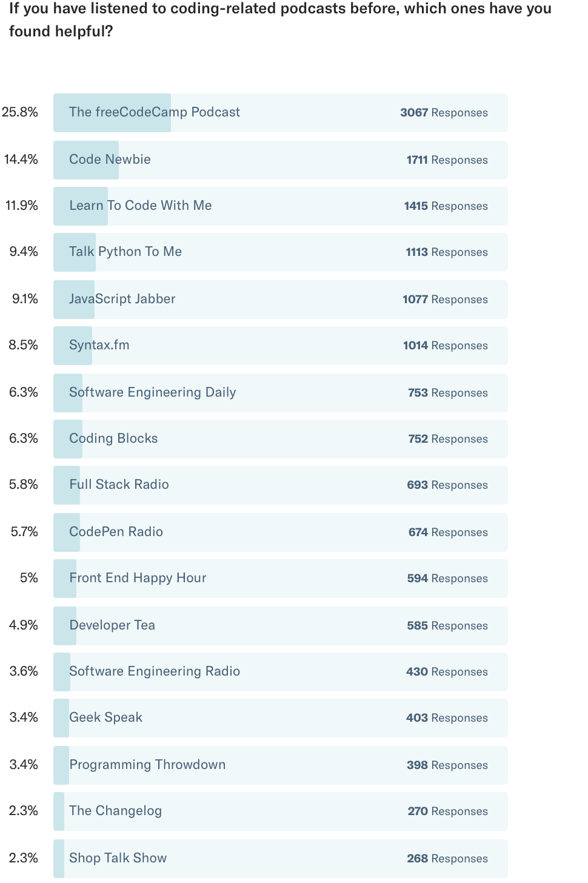Select the Talk Python To Me bar
The image size is (588, 883).
pyautogui.click(x=281, y=252)
